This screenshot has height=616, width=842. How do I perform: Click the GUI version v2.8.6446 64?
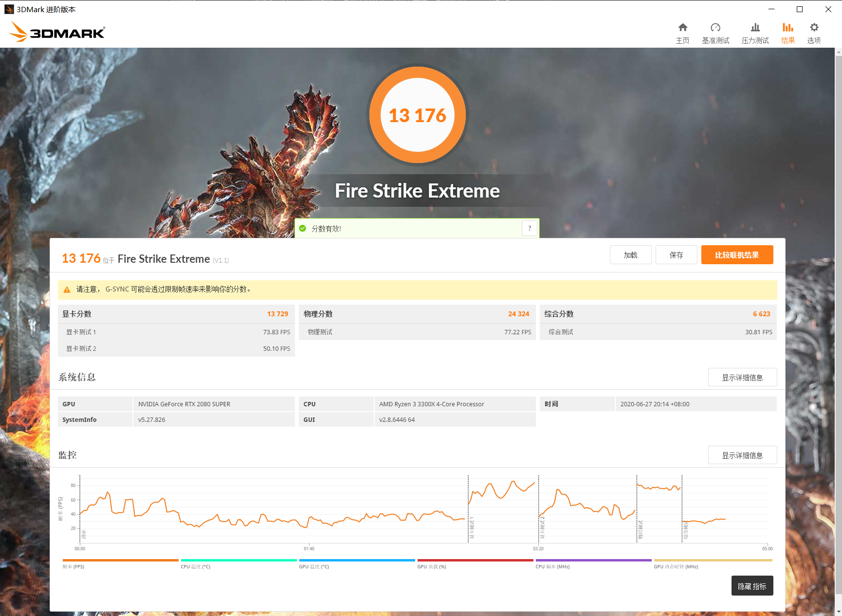pyautogui.click(x=397, y=420)
